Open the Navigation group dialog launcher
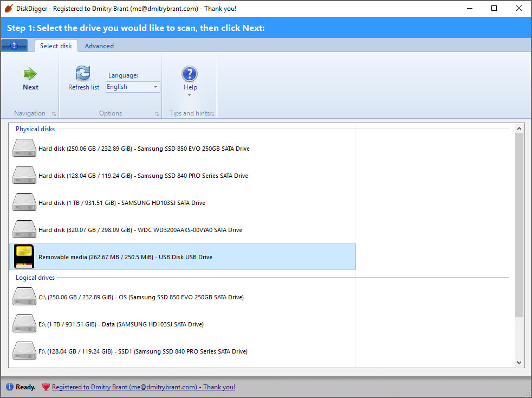 tap(54, 114)
